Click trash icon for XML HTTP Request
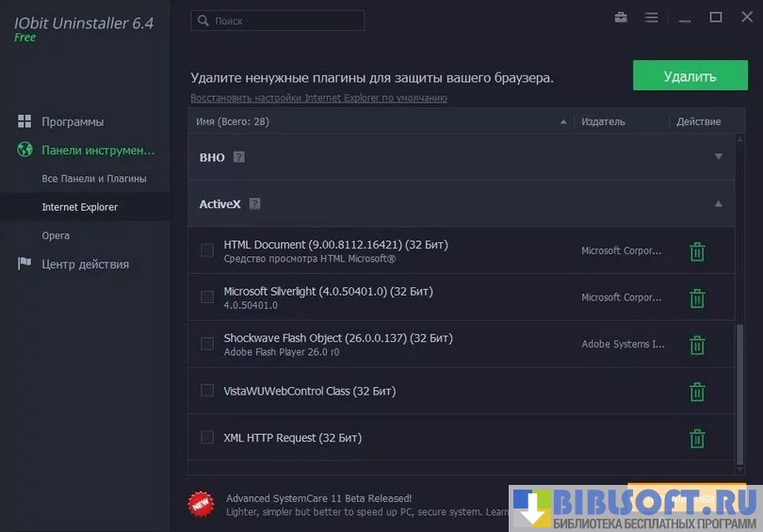This screenshot has width=763, height=532. click(x=697, y=439)
